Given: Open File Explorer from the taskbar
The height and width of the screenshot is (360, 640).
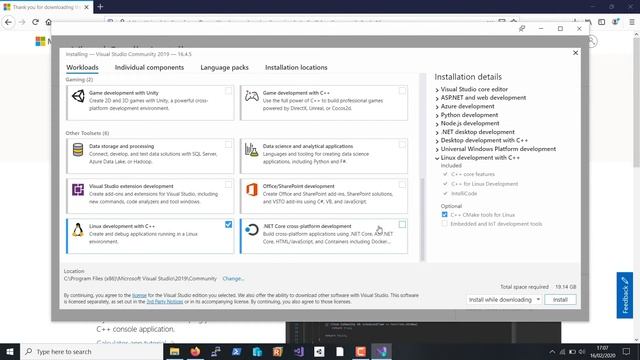Looking at the screenshot, I should 175,352.
